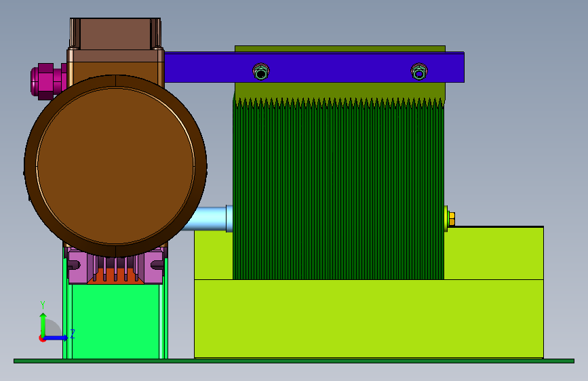Select the round brown motor end cap

[115, 165]
